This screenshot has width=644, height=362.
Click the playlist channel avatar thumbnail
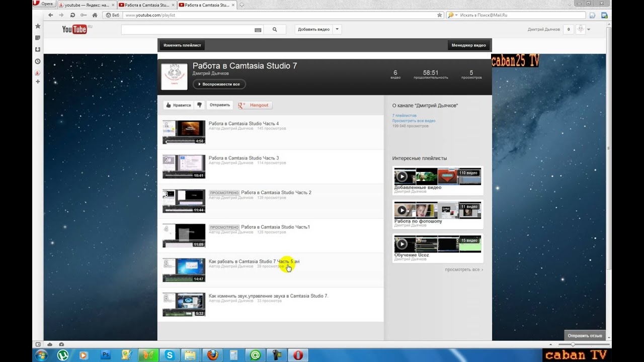(174, 76)
